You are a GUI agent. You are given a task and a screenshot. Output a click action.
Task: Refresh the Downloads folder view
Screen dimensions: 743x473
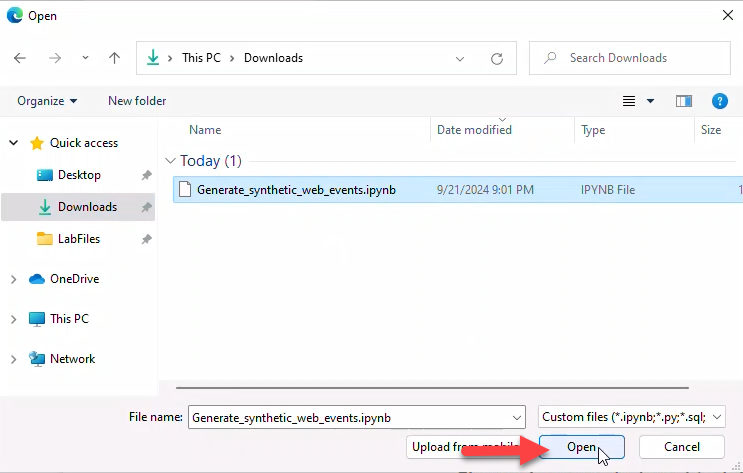coord(496,58)
